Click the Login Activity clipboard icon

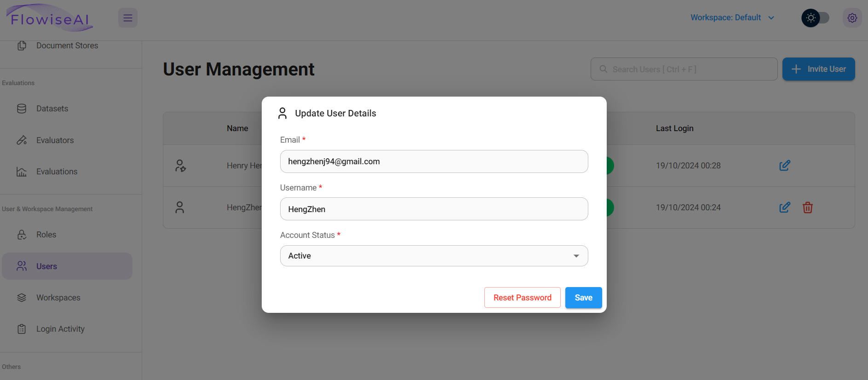pos(22,329)
